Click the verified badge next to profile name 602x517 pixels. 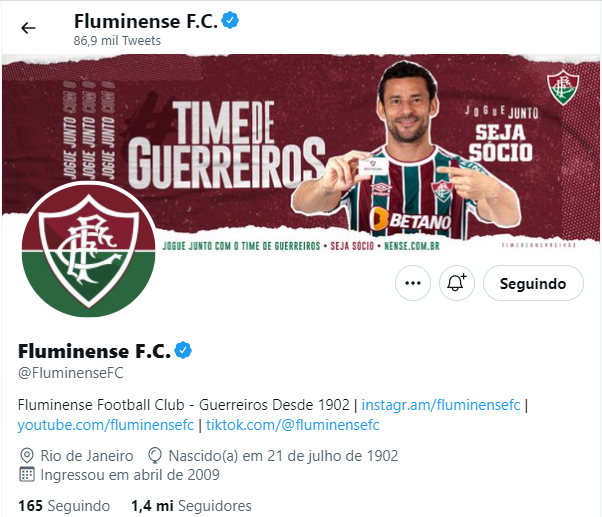click(183, 350)
